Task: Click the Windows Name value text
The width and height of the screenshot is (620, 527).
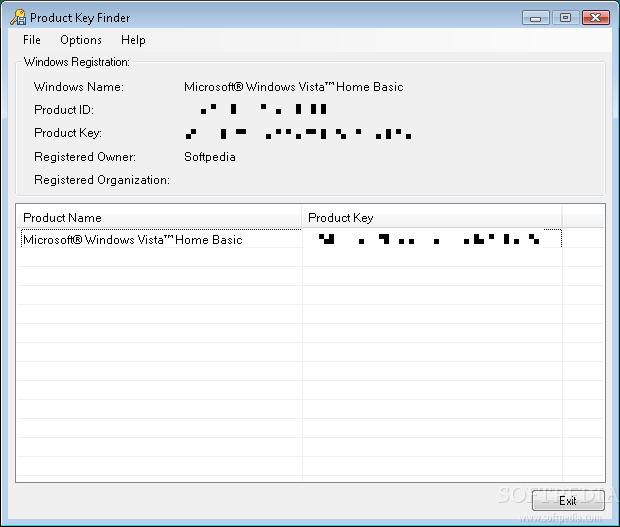Action: click(294, 87)
